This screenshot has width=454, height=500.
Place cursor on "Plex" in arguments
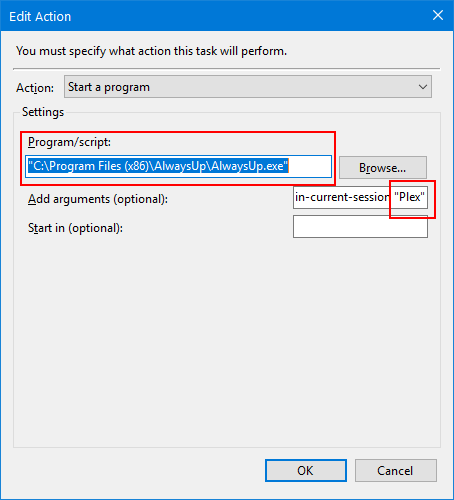(409, 197)
